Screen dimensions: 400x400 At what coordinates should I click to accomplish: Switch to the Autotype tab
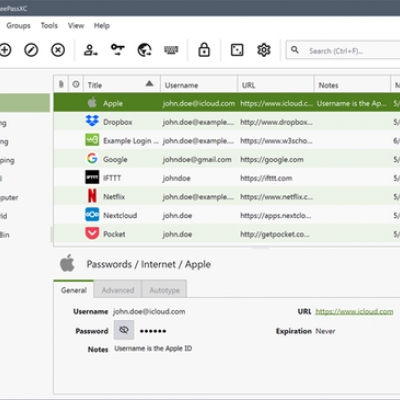click(x=164, y=290)
